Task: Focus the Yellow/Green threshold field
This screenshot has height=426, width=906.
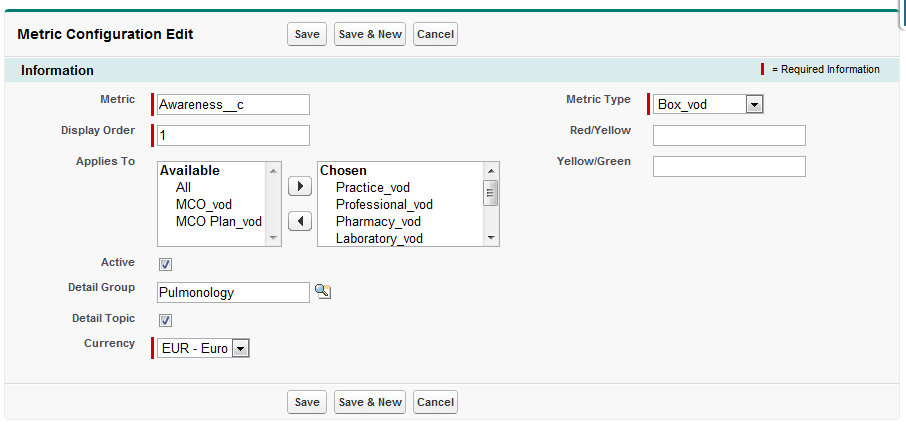Action: 728,166
